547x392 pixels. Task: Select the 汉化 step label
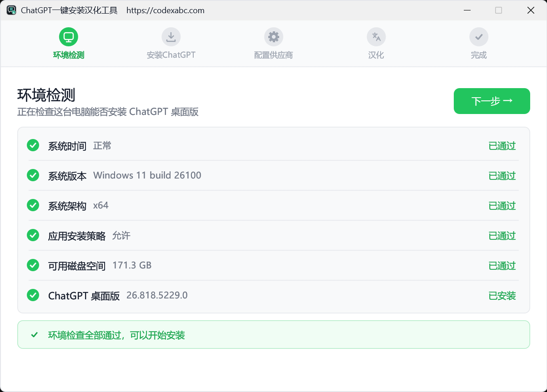[376, 55]
